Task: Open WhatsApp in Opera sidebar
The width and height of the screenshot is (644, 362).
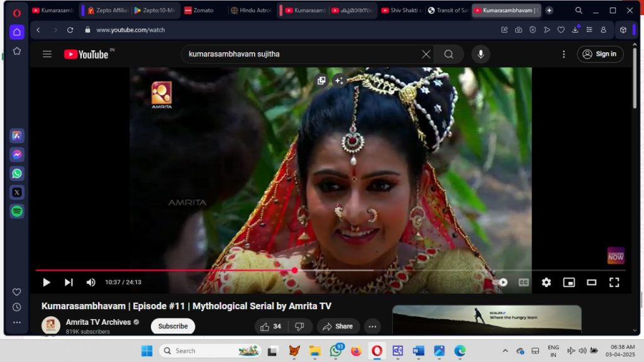Action: pos(17,174)
